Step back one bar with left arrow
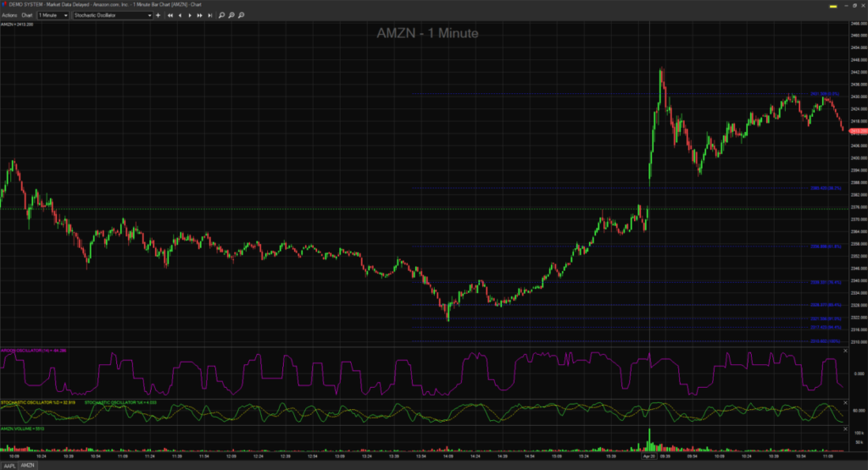The width and height of the screenshot is (868, 470). 179,15
